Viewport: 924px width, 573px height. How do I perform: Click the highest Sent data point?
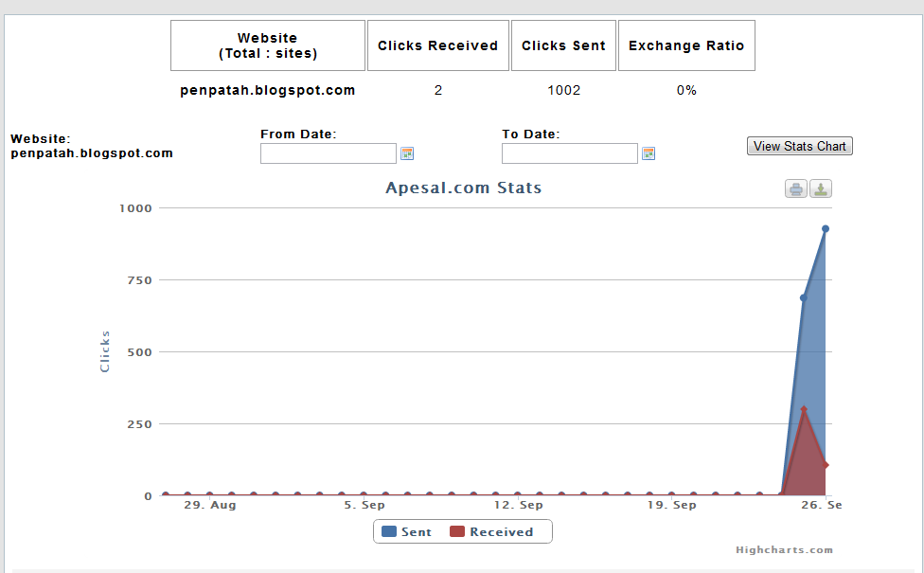point(826,229)
